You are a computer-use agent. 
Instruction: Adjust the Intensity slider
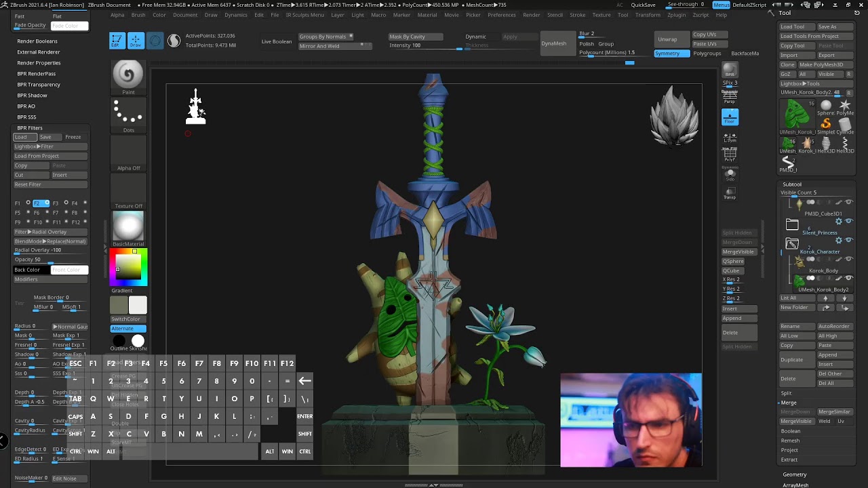tap(425, 45)
